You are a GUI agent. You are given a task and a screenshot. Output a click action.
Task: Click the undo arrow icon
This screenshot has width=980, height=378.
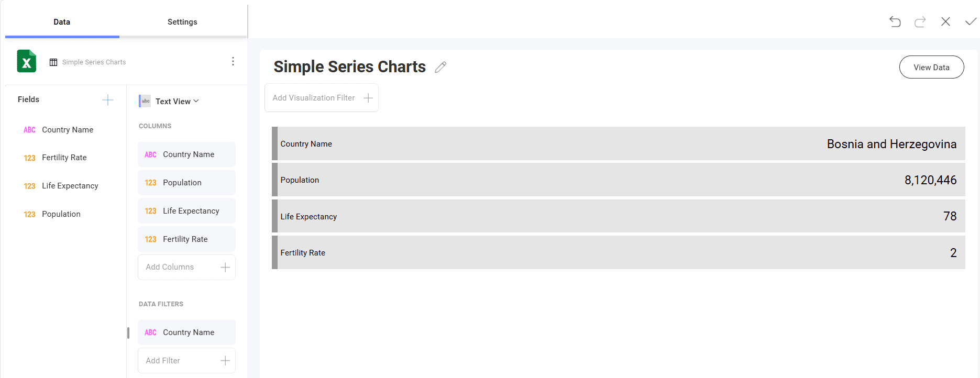coord(895,21)
